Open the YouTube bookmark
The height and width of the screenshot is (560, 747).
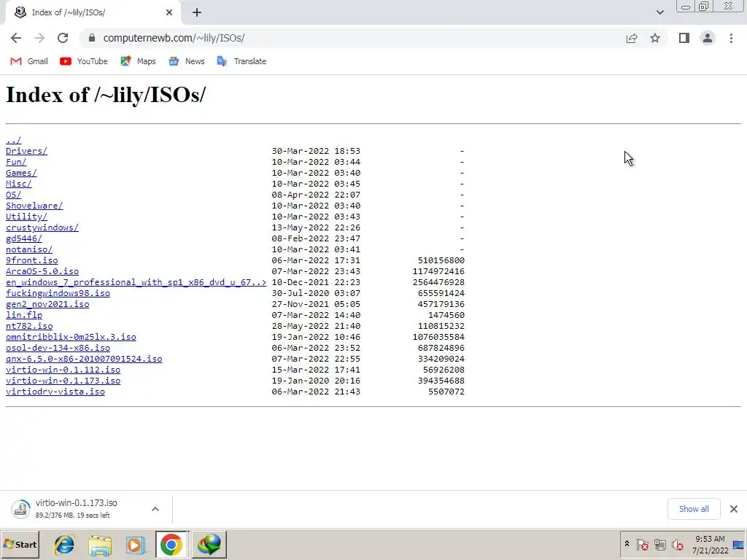point(84,61)
